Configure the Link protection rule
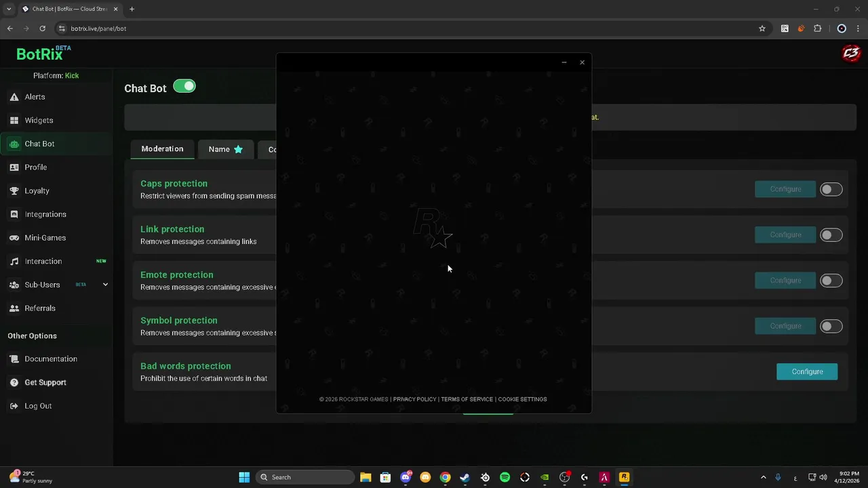 point(785,235)
